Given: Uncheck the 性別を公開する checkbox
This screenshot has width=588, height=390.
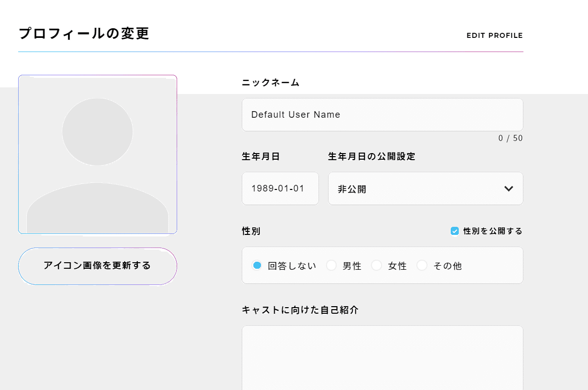Looking at the screenshot, I should pos(454,231).
